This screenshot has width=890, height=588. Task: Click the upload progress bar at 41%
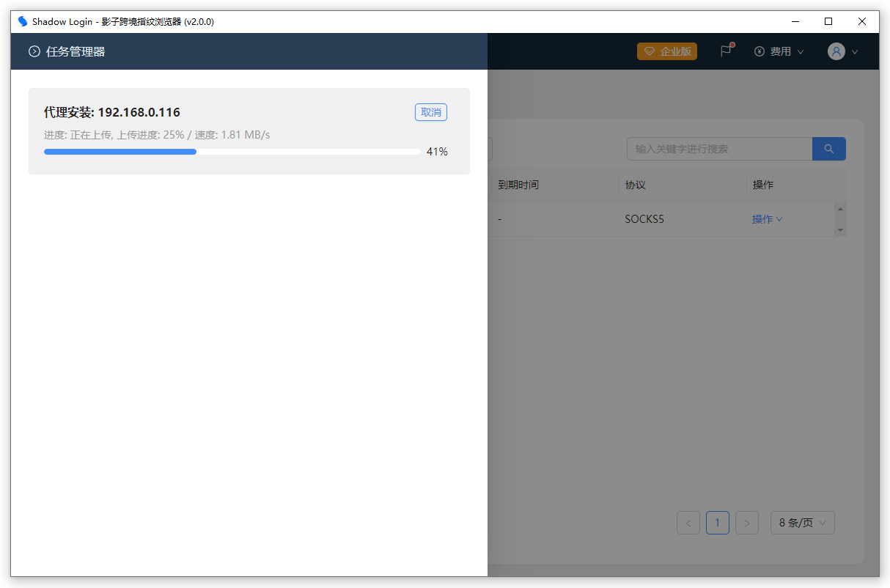232,152
